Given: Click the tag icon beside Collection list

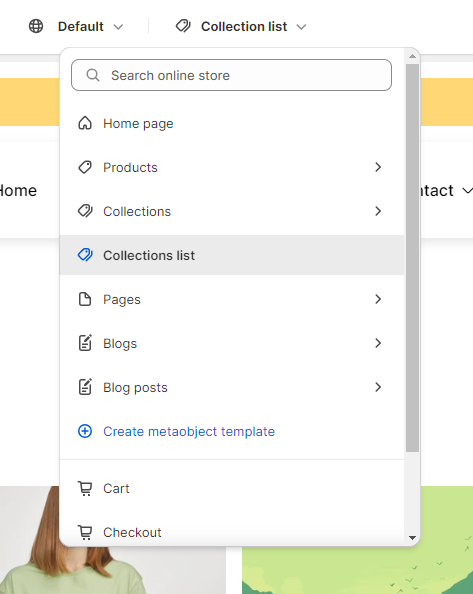Looking at the screenshot, I should point(183,27).
